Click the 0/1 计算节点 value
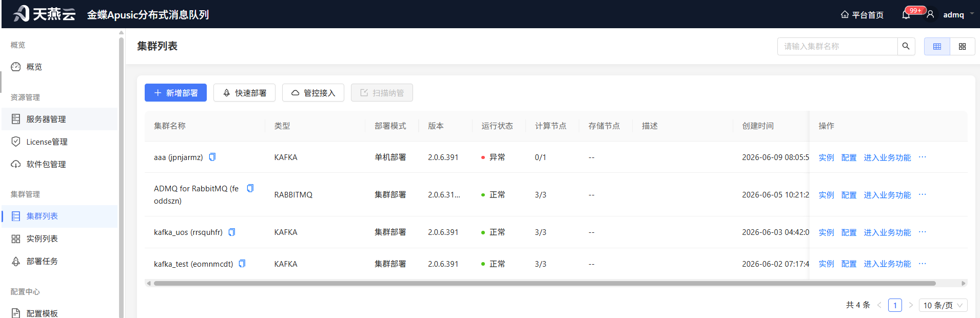Screen dimensions: 980x318 (540, 157)
